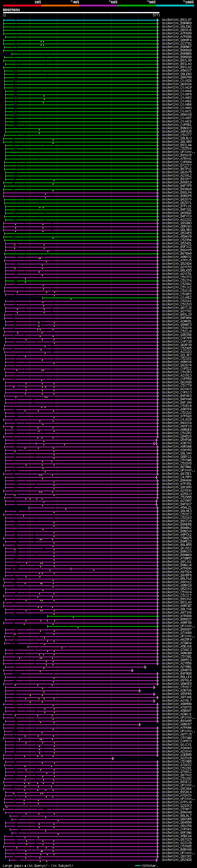Click the query end position 577
The width and height of the screenshot is (197, 868).
(155, 15)
